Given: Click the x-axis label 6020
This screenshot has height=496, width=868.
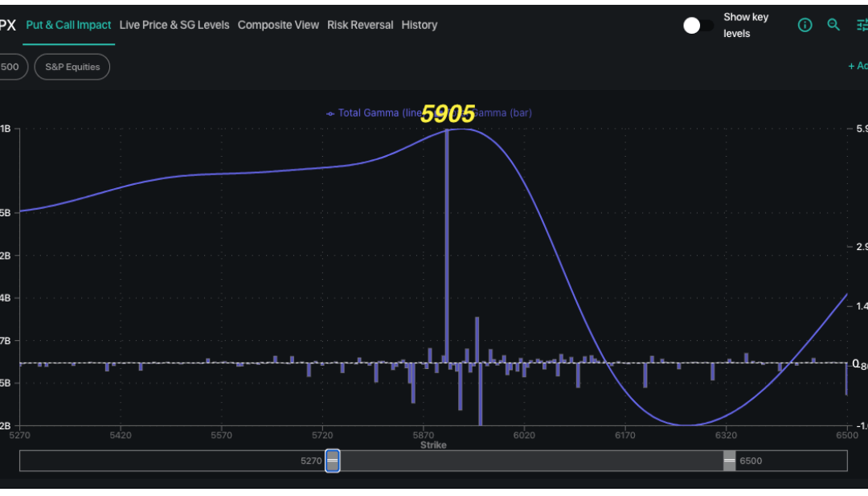Looking at the screenshot, I should point(524,435).
